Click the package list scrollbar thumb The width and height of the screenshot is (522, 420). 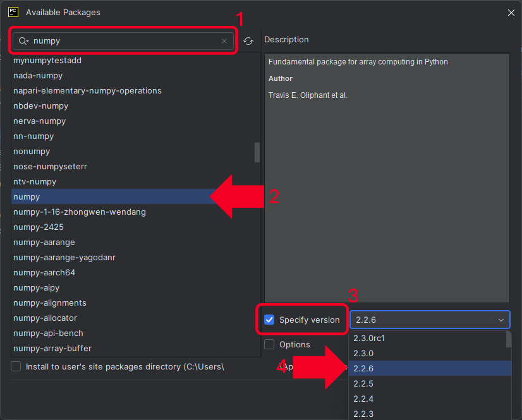(257, 152)
